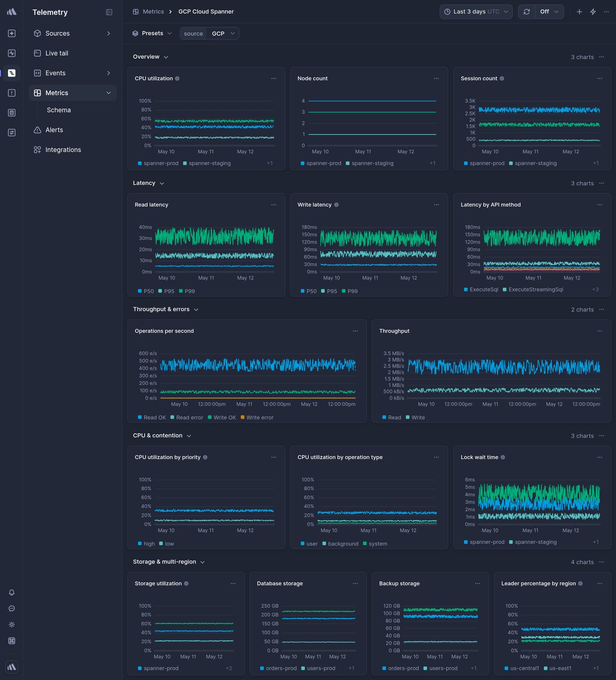Show +2 more series in Storage utilization legend

tap(229, 668)
